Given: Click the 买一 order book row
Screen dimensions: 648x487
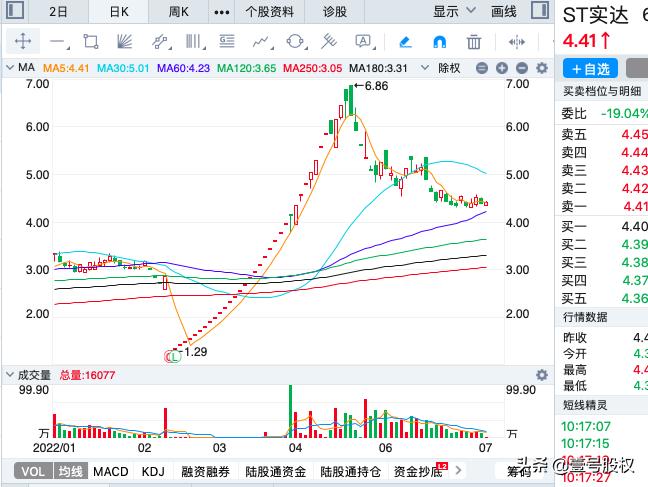Looking at the screenshot, I should tap(604, 226).
